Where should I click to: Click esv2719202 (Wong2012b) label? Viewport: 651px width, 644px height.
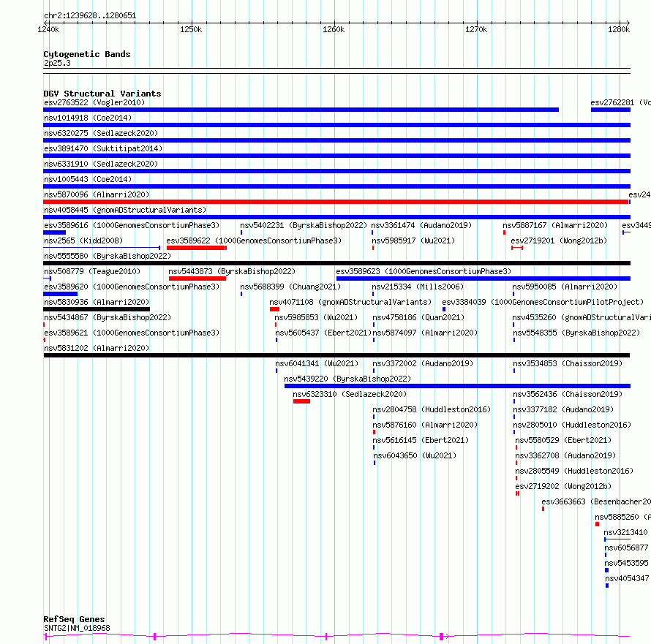563,486
